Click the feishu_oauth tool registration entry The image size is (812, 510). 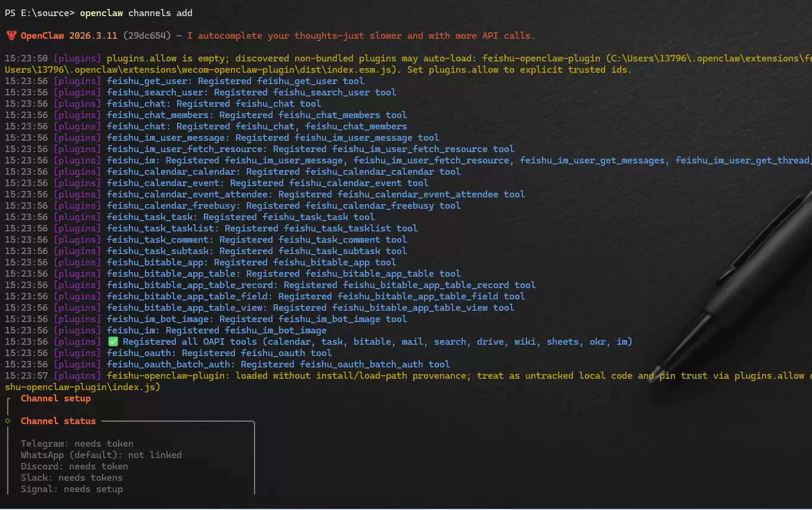[x=213, y=353]
